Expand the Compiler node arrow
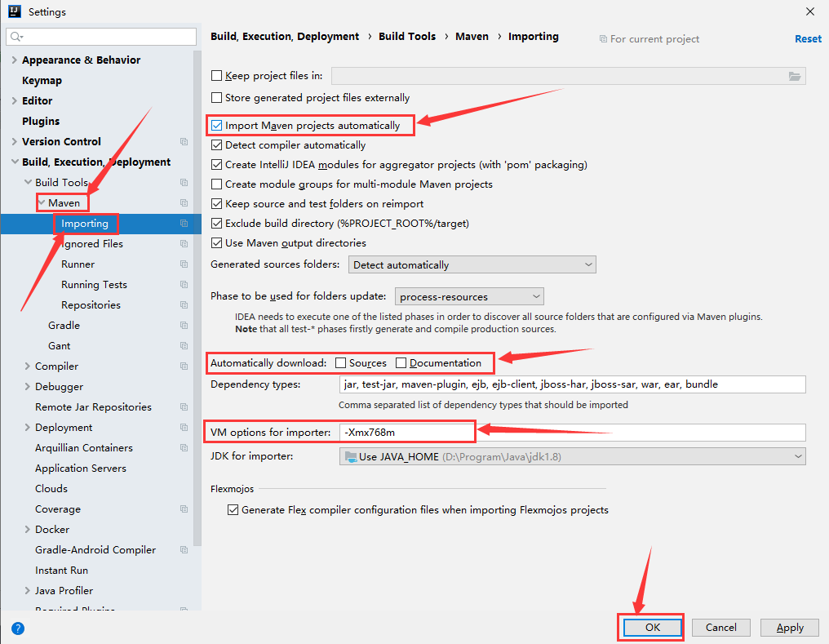829x644 pixels. coord(28,366)
